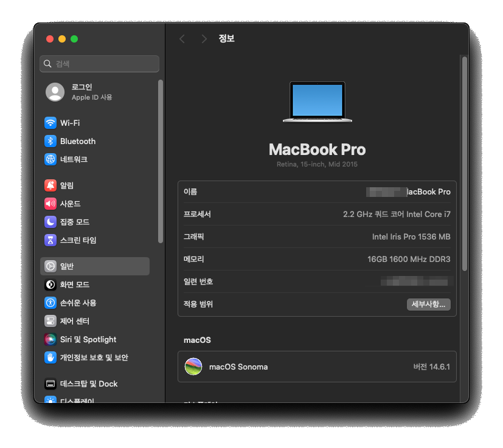Viewport: 503px width, 448px height.
Task: Click the macOS Sonoma name text
Action: tap(238, 367)
